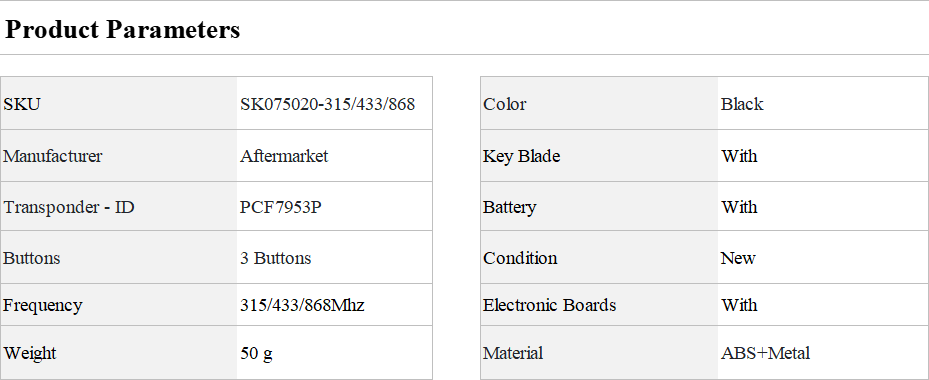Select the Weight value 50 g

[256, 353]
